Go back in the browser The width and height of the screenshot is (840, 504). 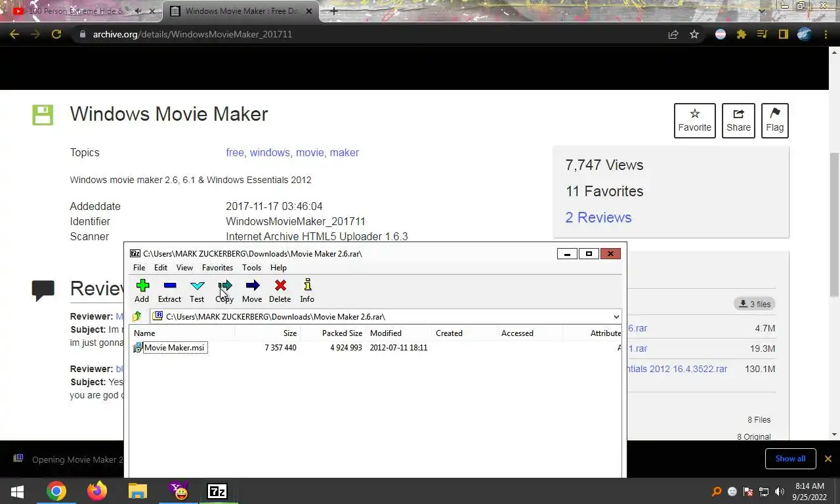coord(14,34)
